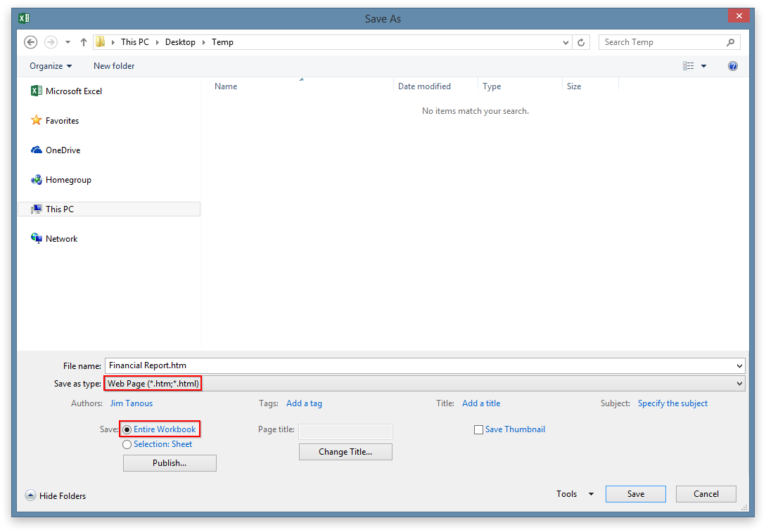Enable the Save Thumbnail checkbox

(x=479, y=429)
